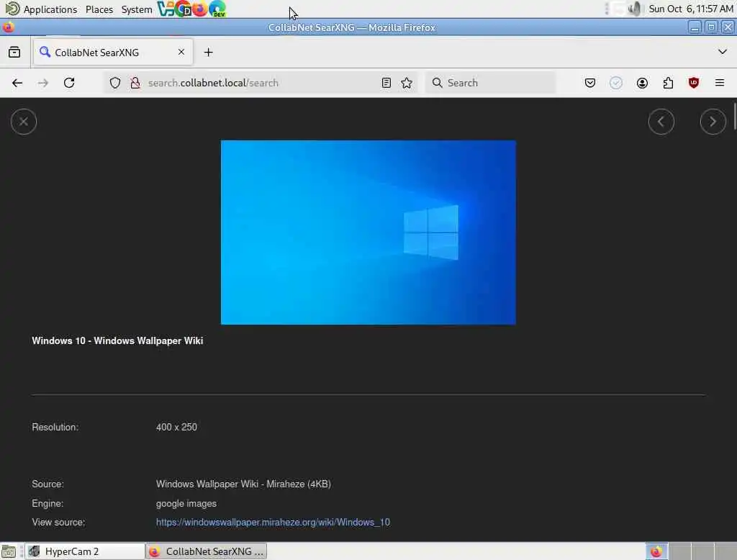
Task: Open uBlock Origin extension
Action: pyautogui.click(x=693, y=83)
